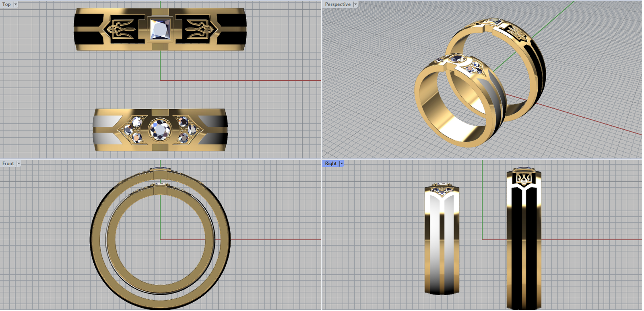
Task: Pick the left trident emblem on black ring
Action: pyautogui.click(x=121, y=29)
